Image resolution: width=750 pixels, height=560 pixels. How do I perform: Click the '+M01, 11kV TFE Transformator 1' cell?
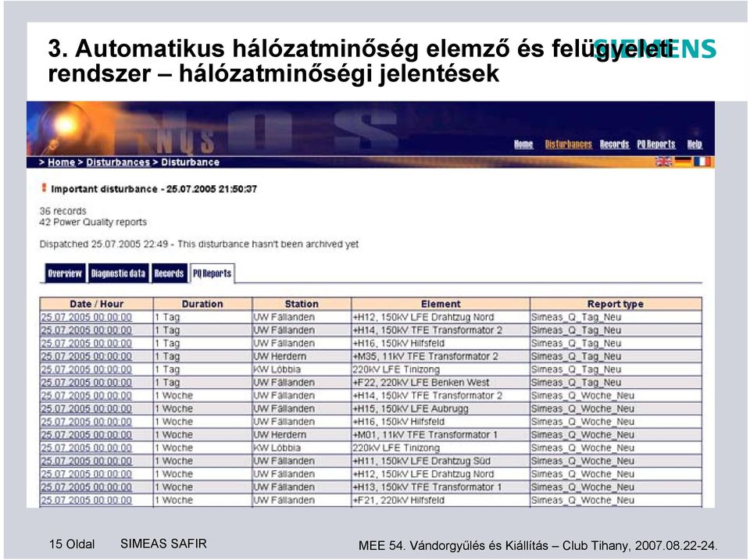(441, 435)
